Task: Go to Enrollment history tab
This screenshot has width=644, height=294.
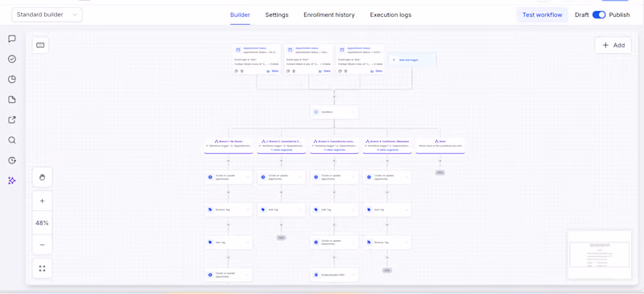Action: 329,14
